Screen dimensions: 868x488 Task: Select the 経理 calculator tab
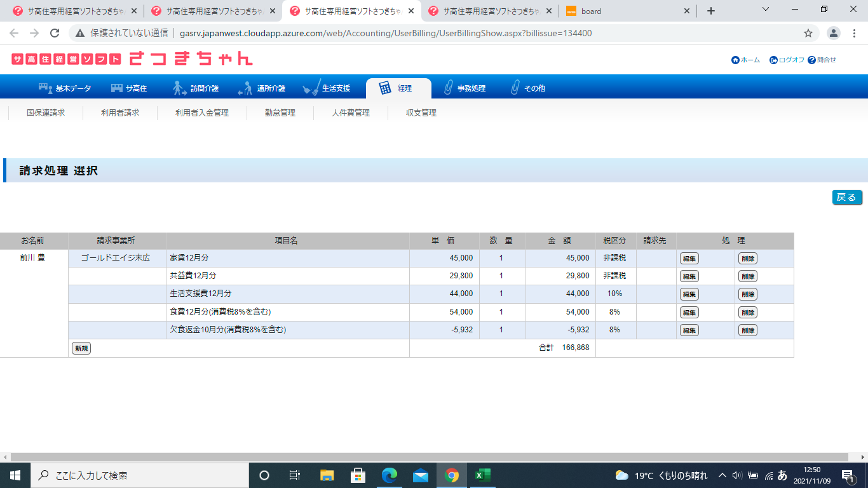[385, 88]
